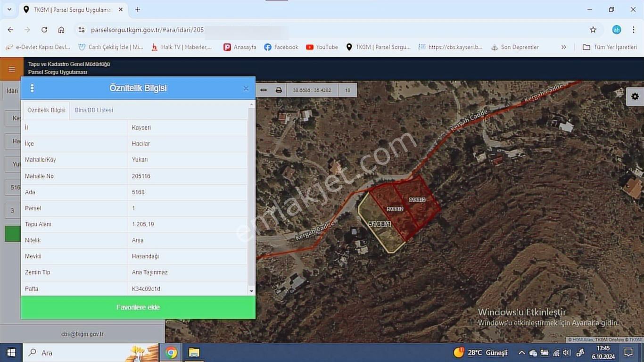Click the Mevkii value Hasandağı
Viewport: 644px width, 362px height.
[x=146, y=256]
